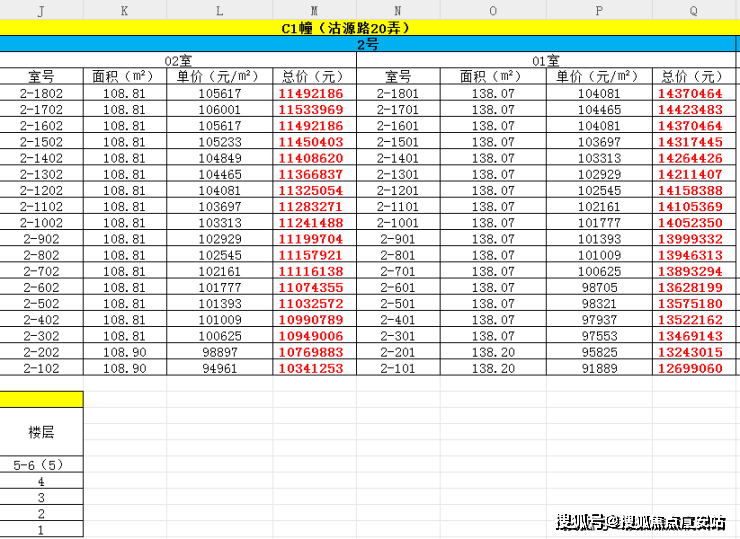Click room number cell 2-602
This screenshot has width=740, height=539.
42,287
